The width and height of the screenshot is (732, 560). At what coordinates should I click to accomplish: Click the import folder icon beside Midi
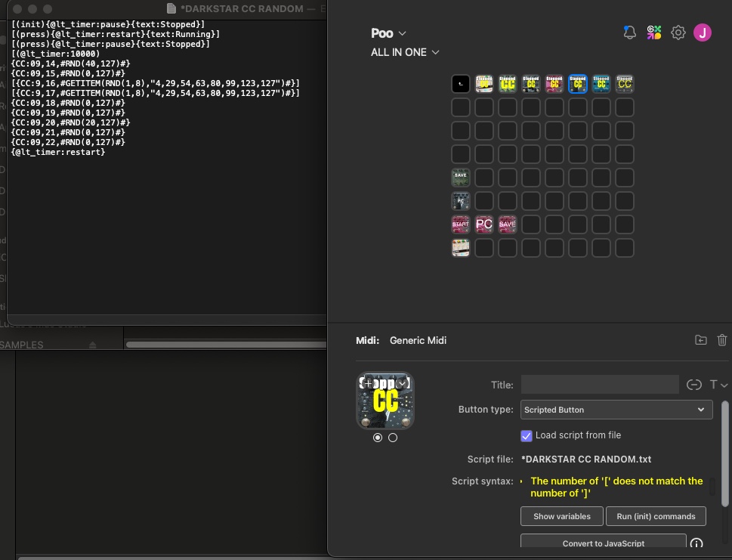(701, 340)
